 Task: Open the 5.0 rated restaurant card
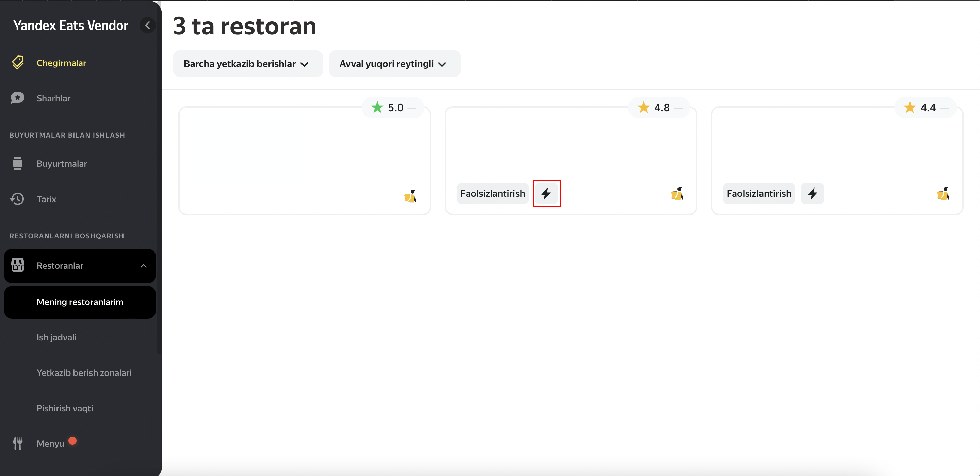pos(304,161)
